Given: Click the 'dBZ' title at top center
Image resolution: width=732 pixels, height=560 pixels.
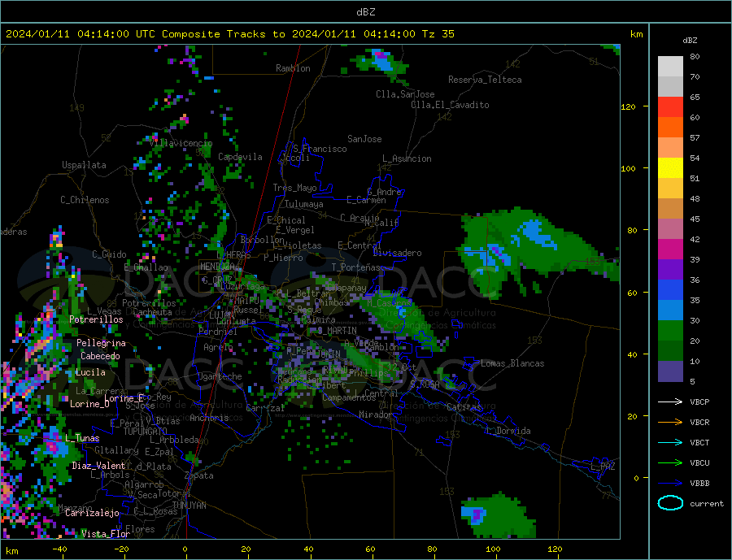Looking at the screenshot, I should (x=365, y=12).
